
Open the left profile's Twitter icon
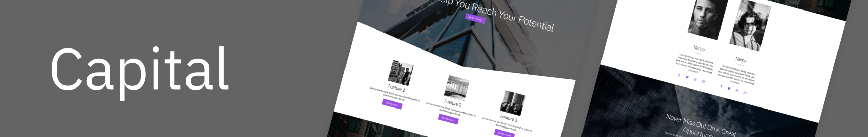click(x=687, y=77)
